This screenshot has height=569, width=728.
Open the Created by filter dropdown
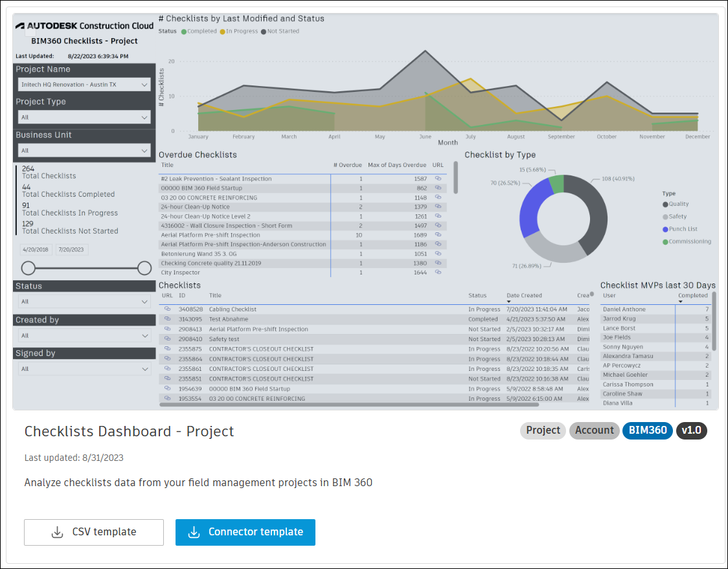pos(84,335)
